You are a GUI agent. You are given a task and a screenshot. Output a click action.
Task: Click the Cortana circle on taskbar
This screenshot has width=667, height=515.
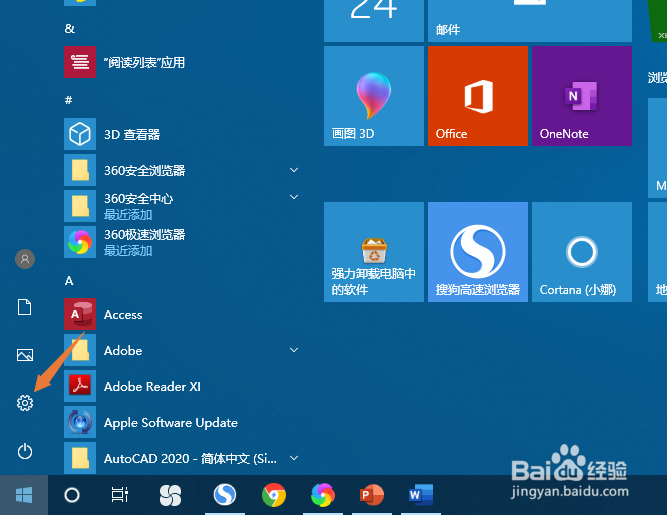(71, 495)
